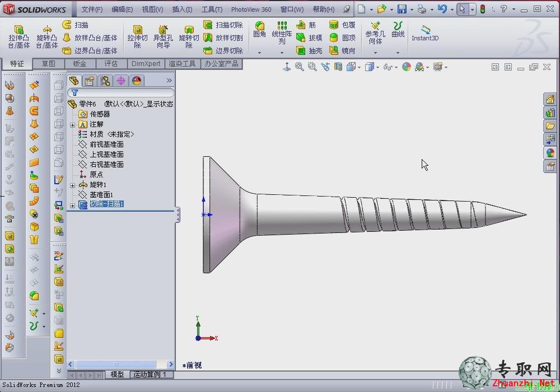Expand the 注解 annotations node
Viewport: 560px width, 392px height.
coord(72,124)
